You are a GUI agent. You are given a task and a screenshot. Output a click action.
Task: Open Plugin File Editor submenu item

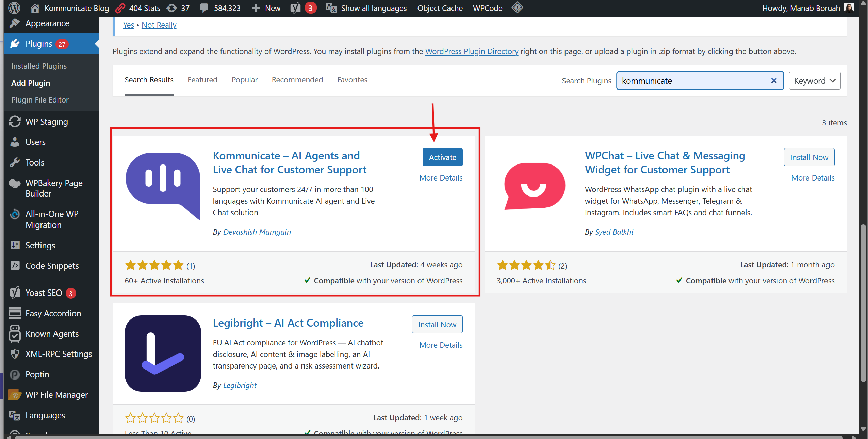tap(40, 100)
